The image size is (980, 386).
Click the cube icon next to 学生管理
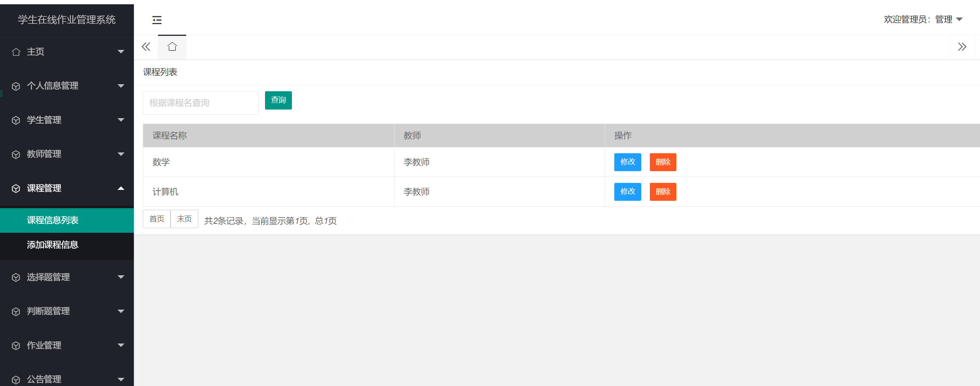16,120
